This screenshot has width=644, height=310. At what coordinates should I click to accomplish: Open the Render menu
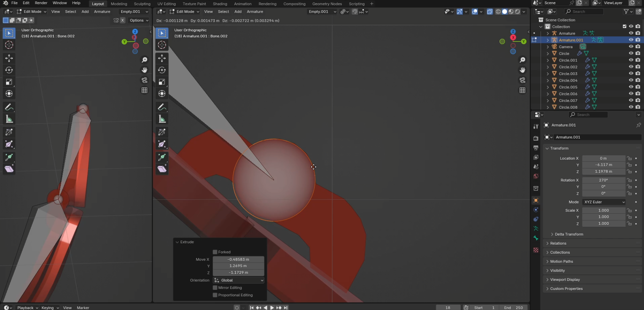pyautogui.click(x=41, y=3)
